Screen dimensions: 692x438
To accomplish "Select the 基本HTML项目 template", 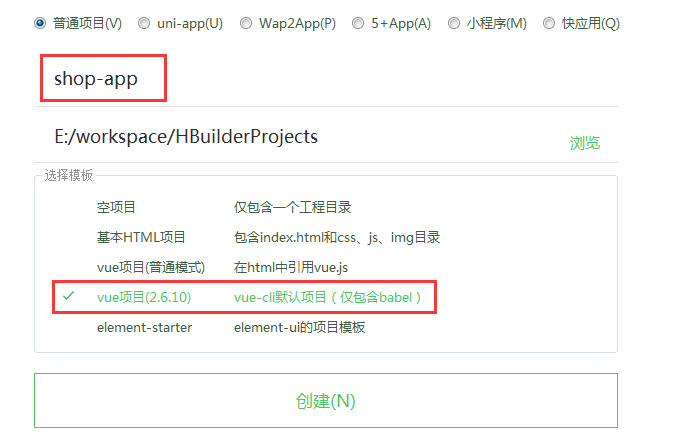I will (141, 238).
